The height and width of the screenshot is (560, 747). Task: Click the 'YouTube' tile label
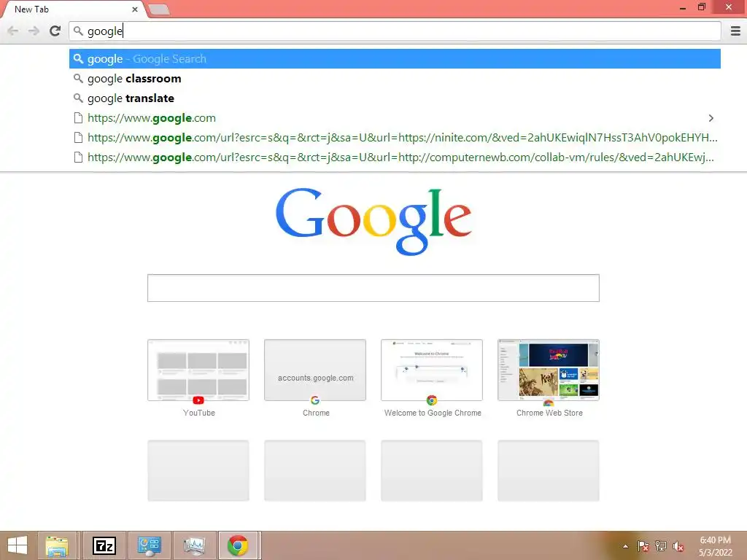click(199, 413)
